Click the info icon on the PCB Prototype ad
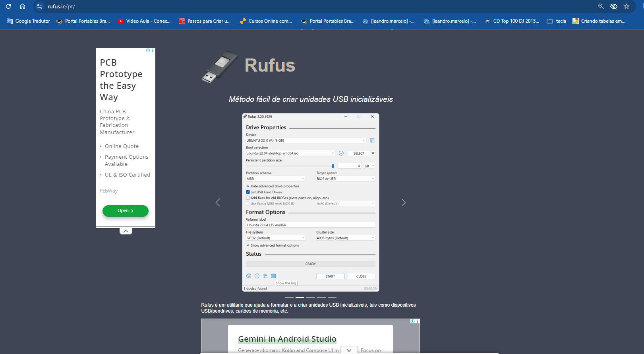The height and width of the screenshot is (354, 644). [148, 51]
